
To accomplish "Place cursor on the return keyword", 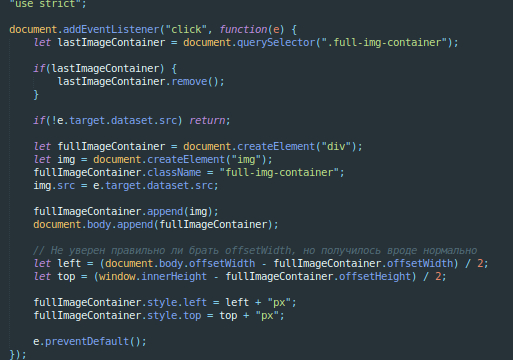I will [x=207, y=121].
